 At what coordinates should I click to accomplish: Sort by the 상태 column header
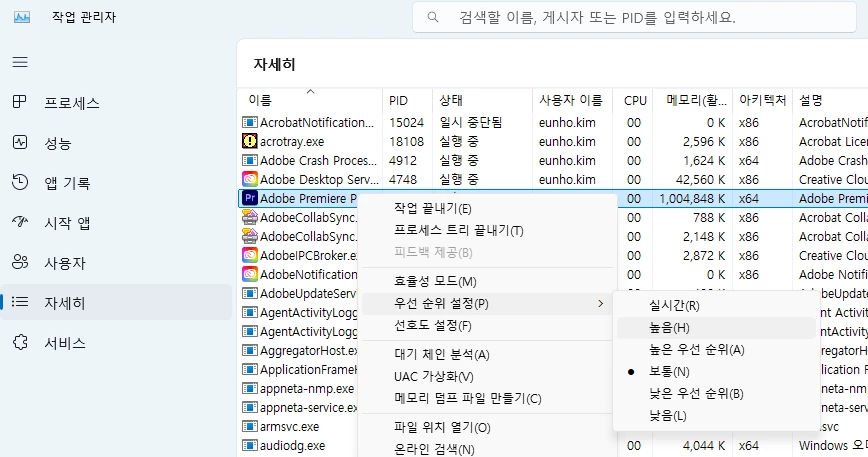click(x=482, y=100)
